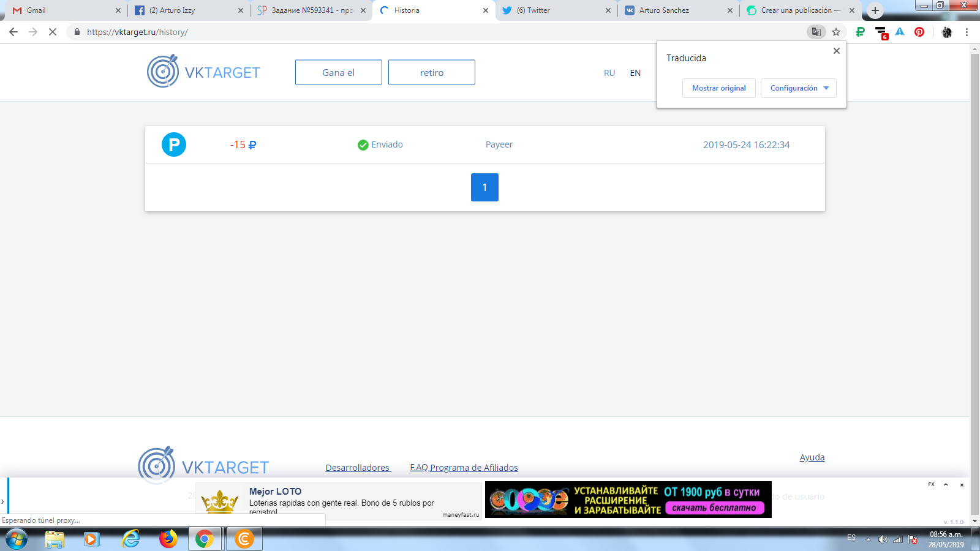
Task: Close the Historia tab
Action: (486, 10)
